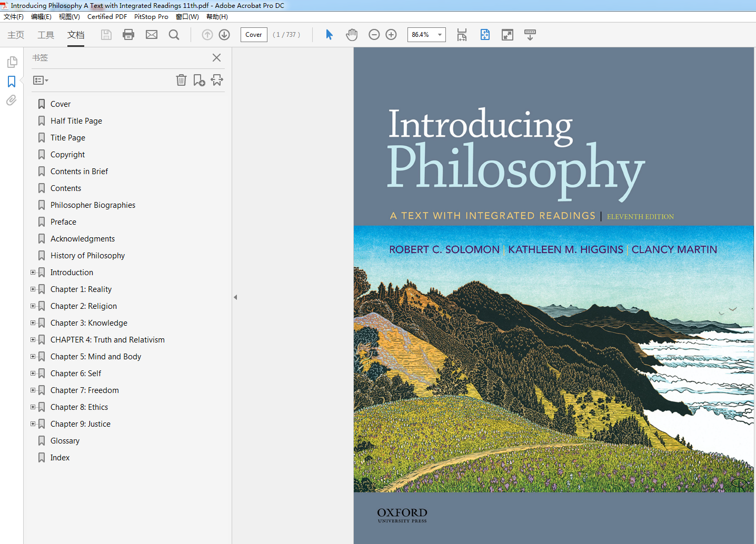Screen dimensions: 756x544
Task: Expand Introduction bookmark
Action: click(33, 273)
